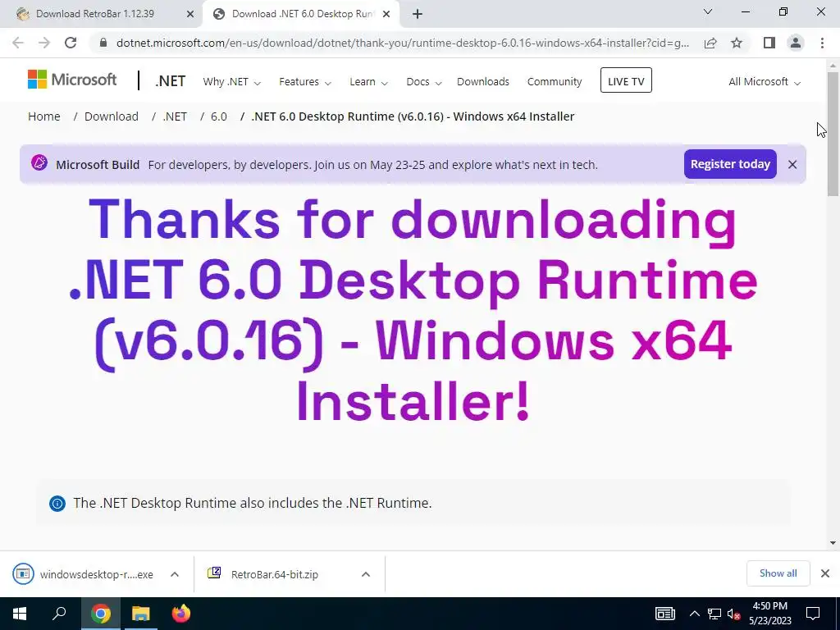Open the taskbar clock showing 4:50 PM
Viewport: 840px width, 630px height.
tap(769, 614)
